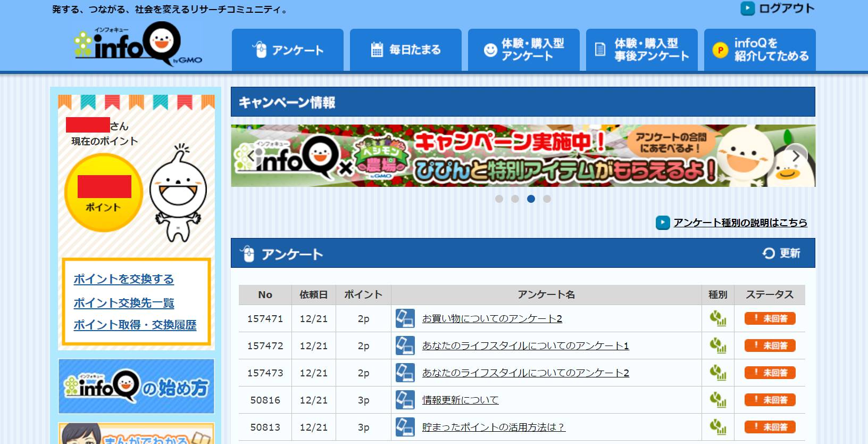Click 種別 type icon for survey 157472
The height and width of the screenshot is (444, 868).
pyautogui.click(x=718, y=346)
